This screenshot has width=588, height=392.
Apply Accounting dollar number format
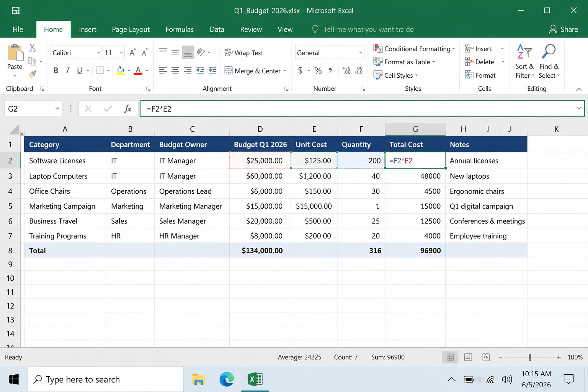[x=300, y=70]
